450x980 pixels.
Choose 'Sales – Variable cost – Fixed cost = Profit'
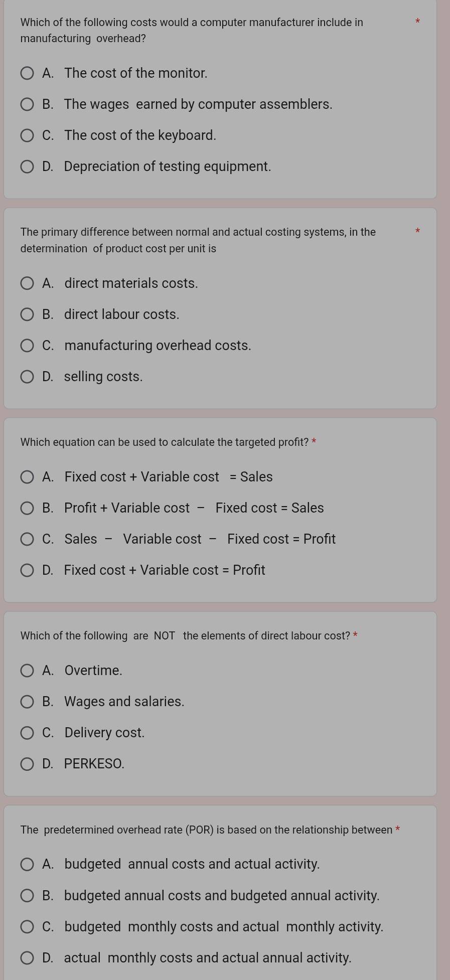click(27, 539)
